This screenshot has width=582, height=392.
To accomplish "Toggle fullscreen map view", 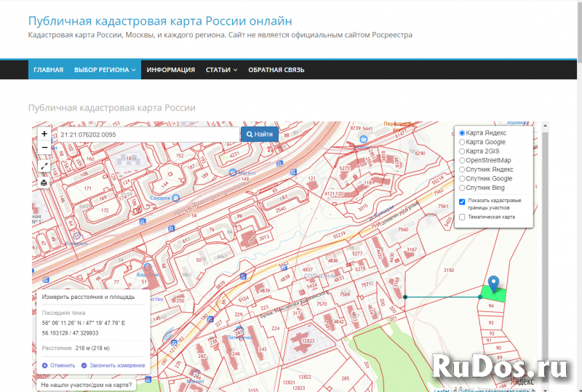I will (x=44, y=166).
